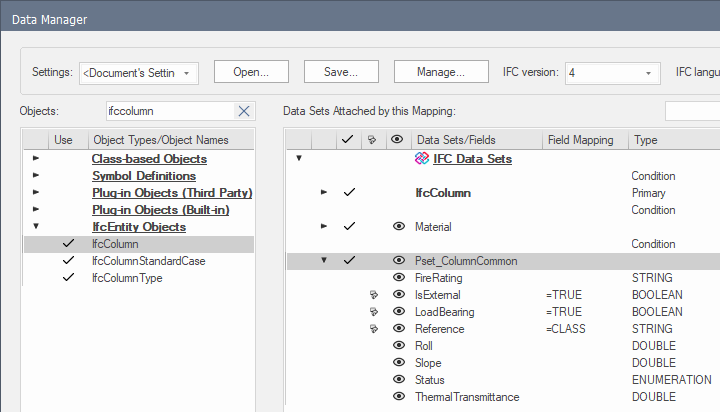
Task: Click the checkmark column header icon
Action: (x=347, y=140)
